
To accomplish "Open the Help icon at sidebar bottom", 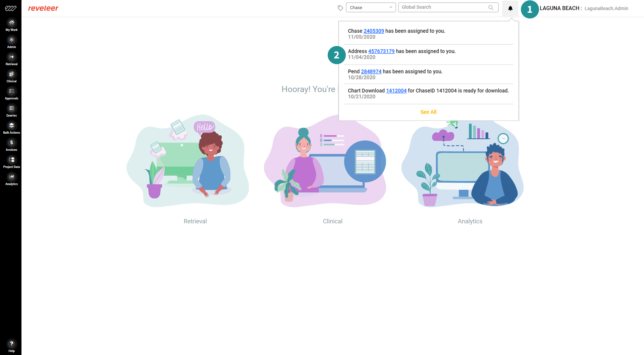I will (x=11, y=346).
